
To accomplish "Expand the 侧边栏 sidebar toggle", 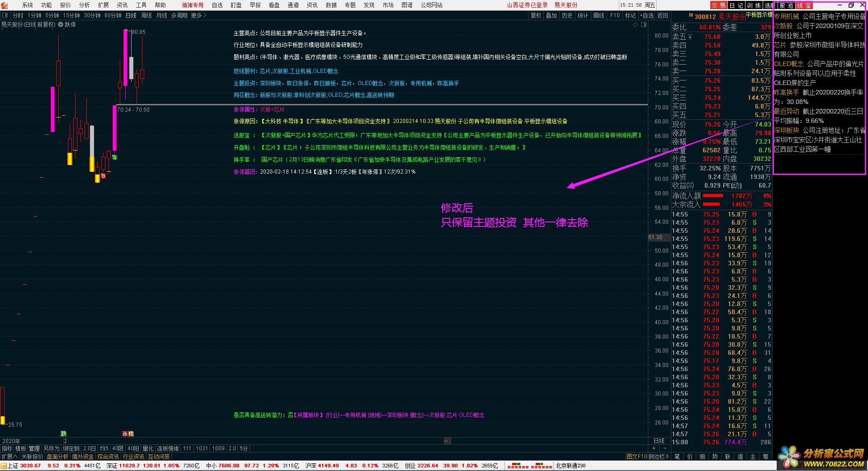I will coord(659,457).
